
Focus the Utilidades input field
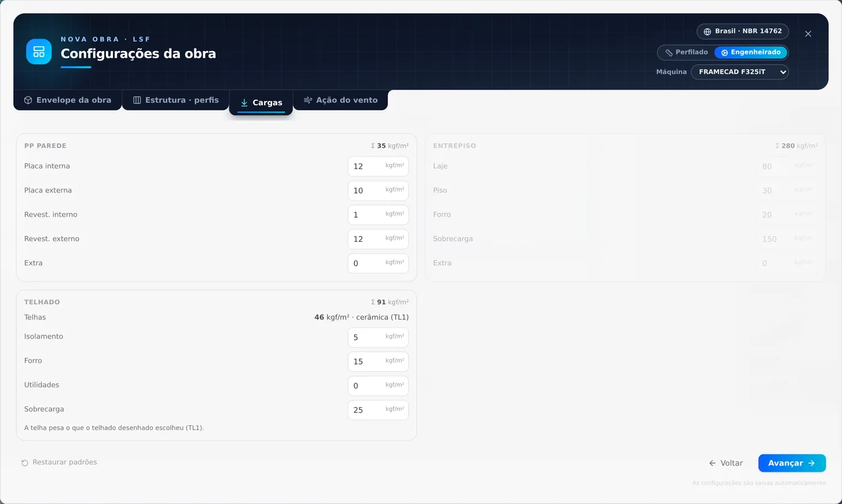point(378,386)
